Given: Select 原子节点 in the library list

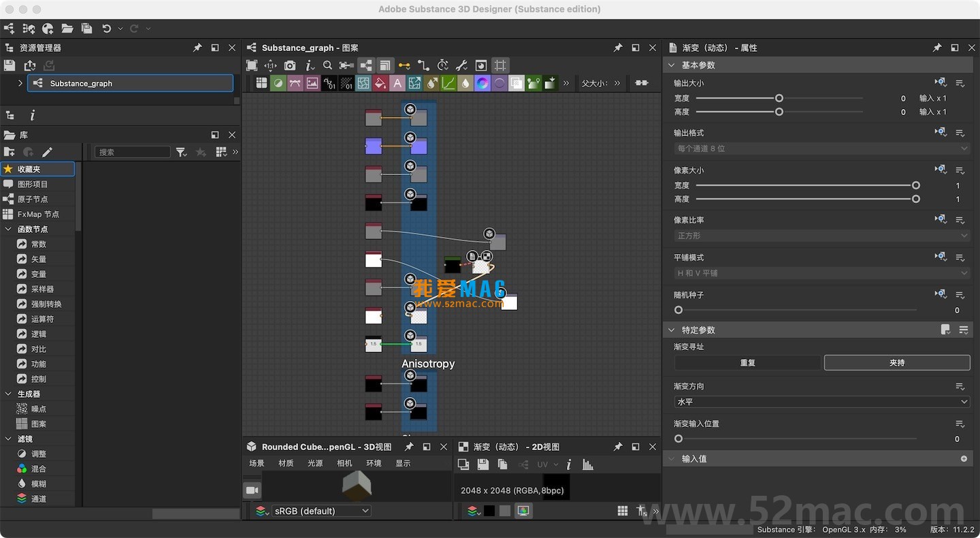Looking at the screenshot, I should click(x=37, y=199).
